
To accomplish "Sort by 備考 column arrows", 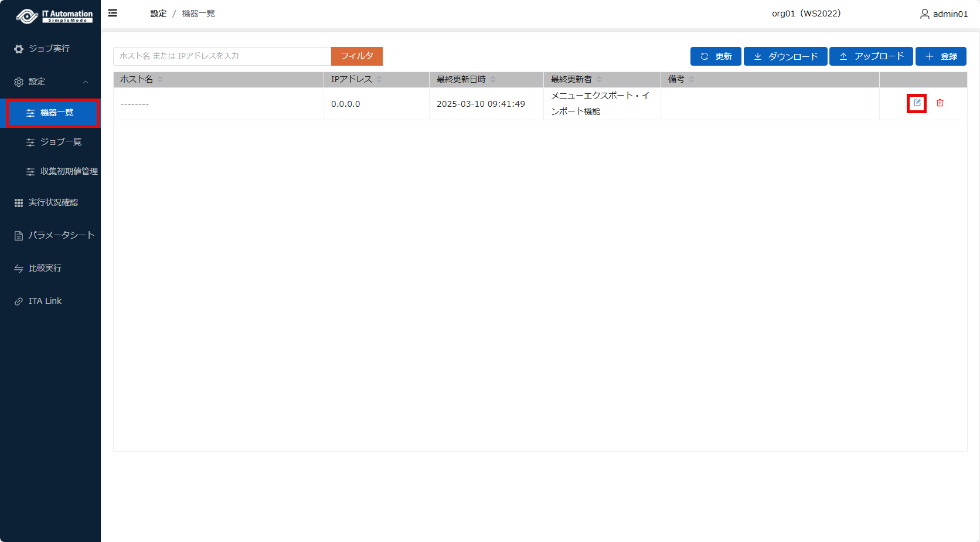I will 692,79.
